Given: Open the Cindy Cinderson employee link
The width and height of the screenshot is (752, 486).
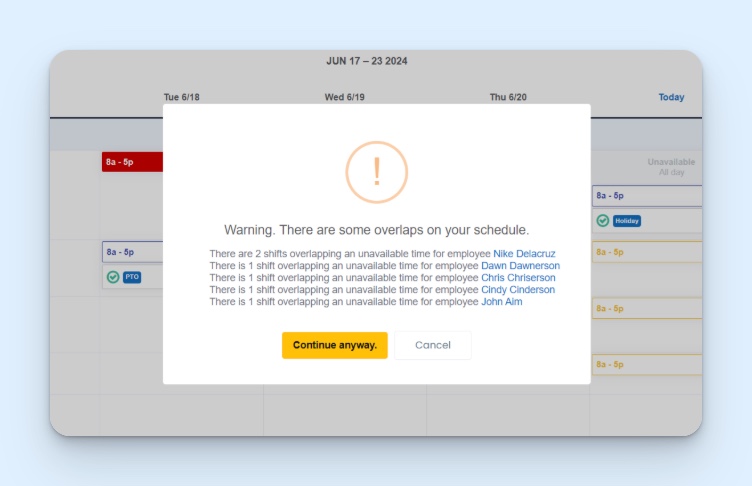Looking at the screenshot, I should click(517, 290).
